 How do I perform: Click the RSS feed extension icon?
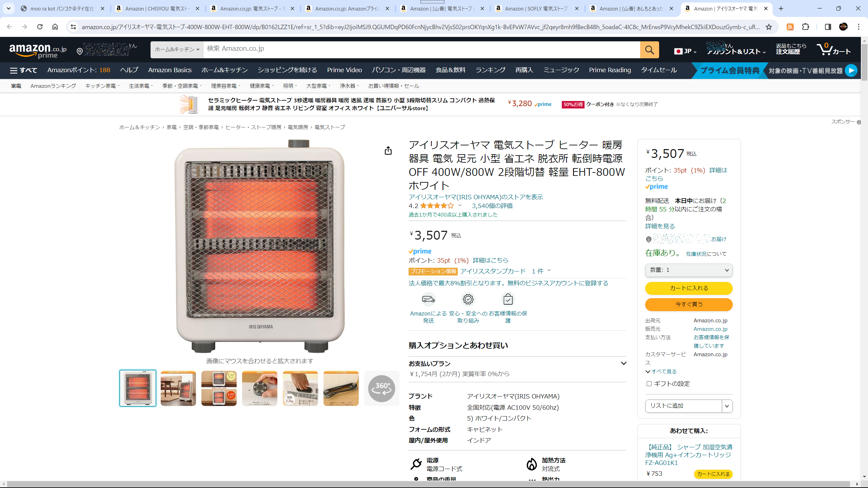click(x=790, y=27)
